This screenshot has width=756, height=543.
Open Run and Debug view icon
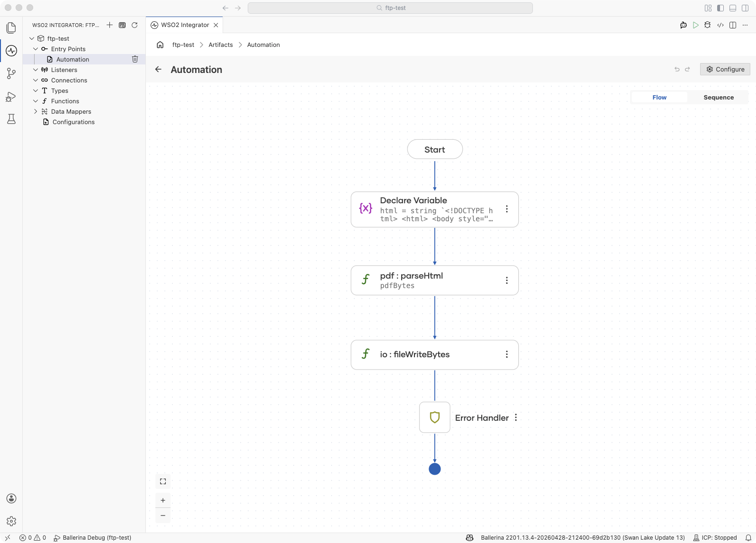pyautogui.click(x=11, y=97)
